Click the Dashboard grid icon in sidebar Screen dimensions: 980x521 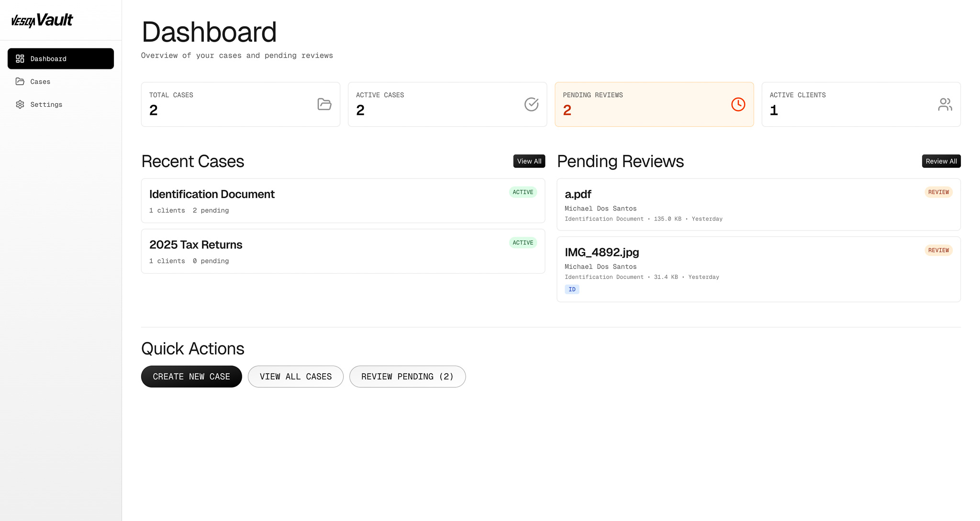click(x=20, y=59)
